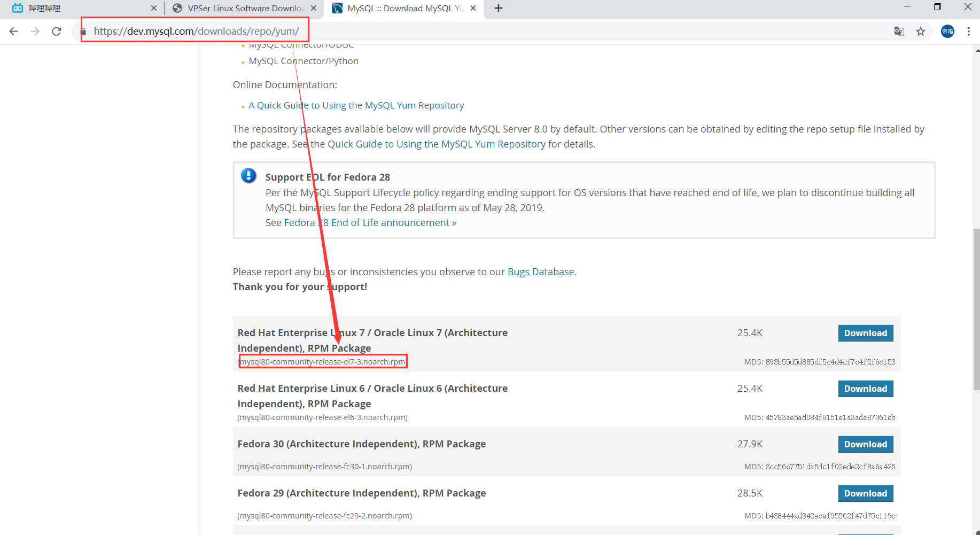Reload the MySQL download page
The height and width of the screenshot is (535, 980).
57,32
